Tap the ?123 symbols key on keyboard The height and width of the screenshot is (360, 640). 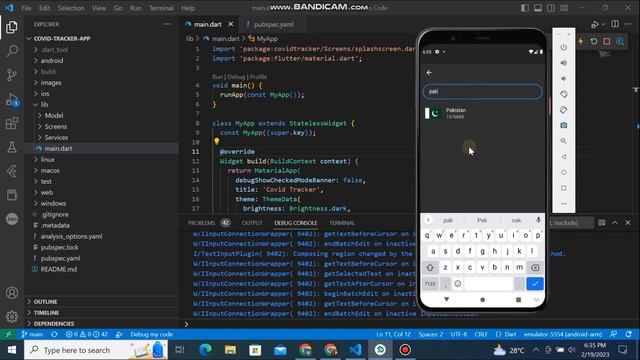point(430,284)
